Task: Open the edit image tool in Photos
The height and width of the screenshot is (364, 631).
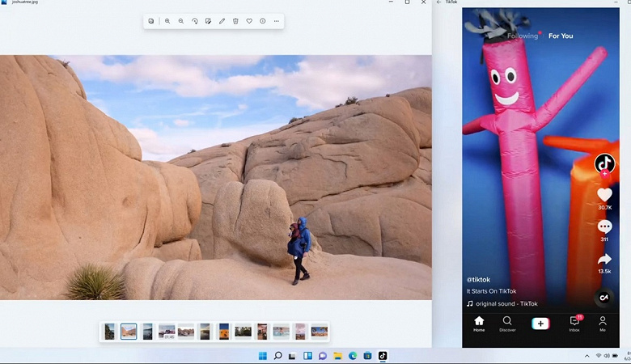Action: point(208,21)
